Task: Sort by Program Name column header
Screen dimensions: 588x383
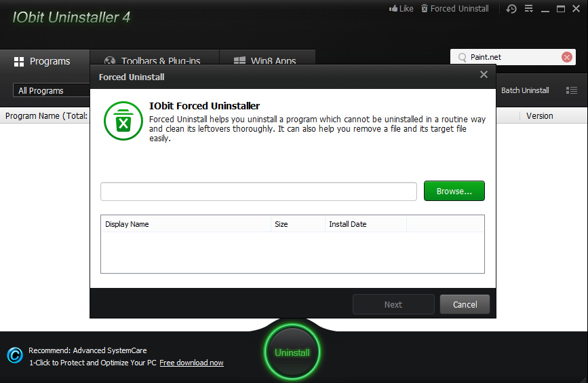Action: 46,116
